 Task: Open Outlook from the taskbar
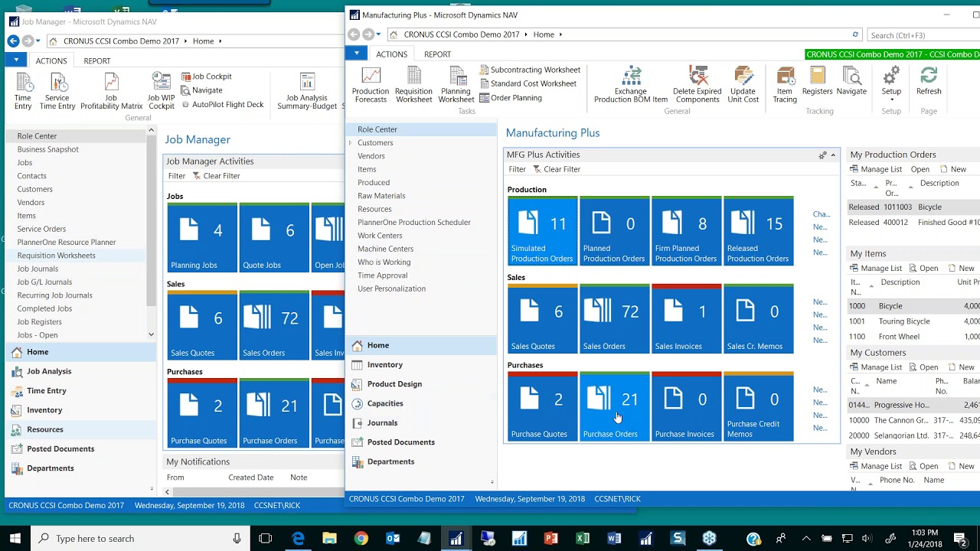pos(393,539)
